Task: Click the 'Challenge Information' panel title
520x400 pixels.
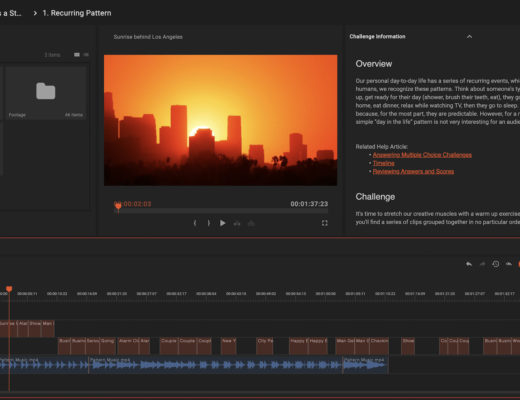Action: click(377, 36)
